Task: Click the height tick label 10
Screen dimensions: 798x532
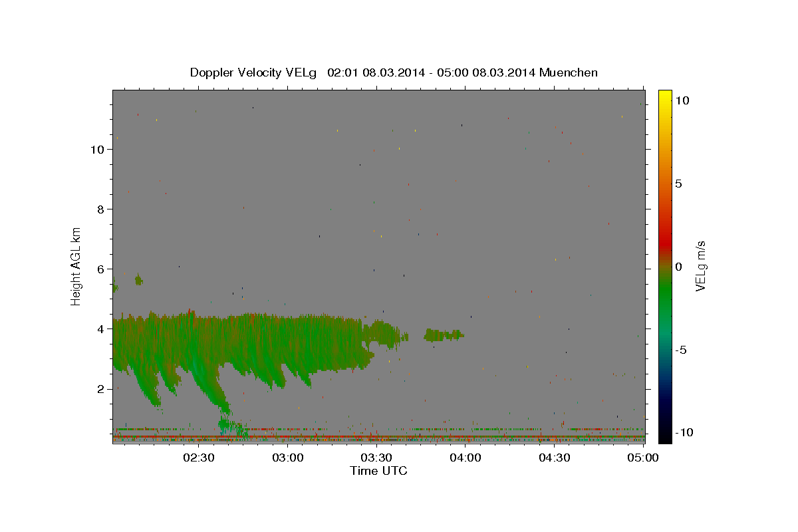Action: pyautogui.click(x=97, y=149)
